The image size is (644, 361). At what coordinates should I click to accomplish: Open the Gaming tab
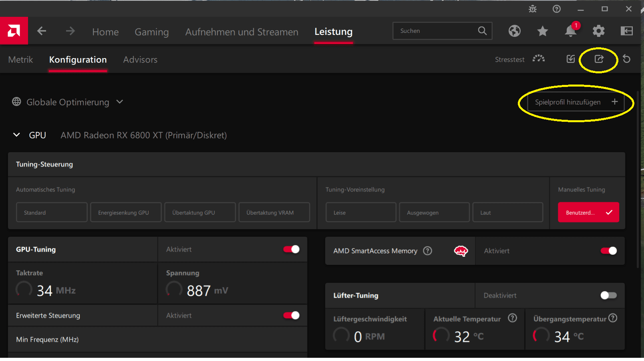pyautogui.click(x=151, y=32)
